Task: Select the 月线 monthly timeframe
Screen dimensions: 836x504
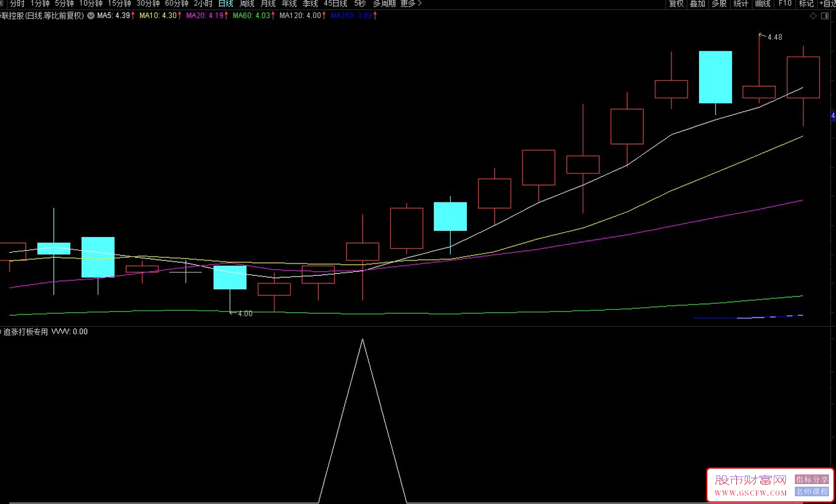Action: (x=268, y=4)
